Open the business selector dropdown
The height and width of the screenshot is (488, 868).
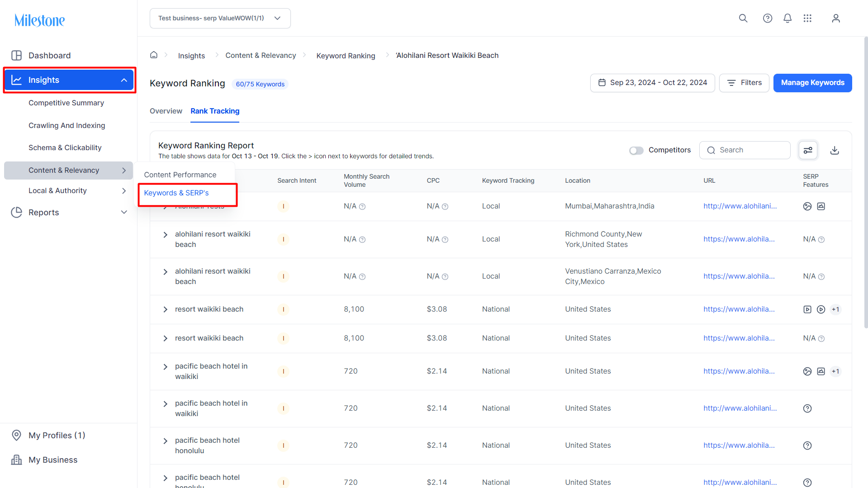pyautogui.click(x=220, y=18)
